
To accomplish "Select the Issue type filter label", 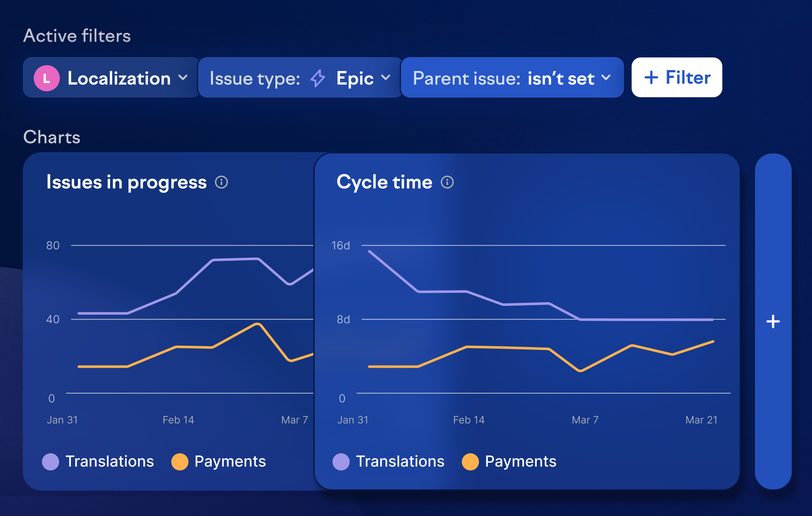I will (255, 79).
